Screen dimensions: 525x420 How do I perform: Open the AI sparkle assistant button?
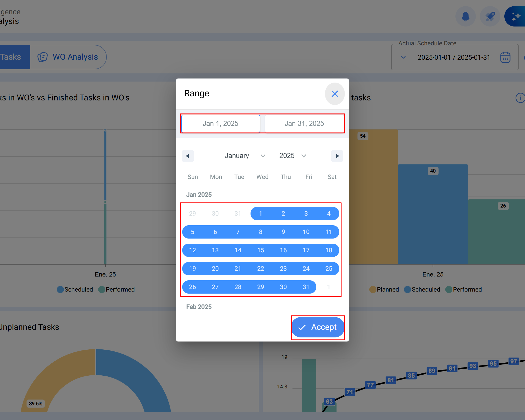tap(516, 17)
